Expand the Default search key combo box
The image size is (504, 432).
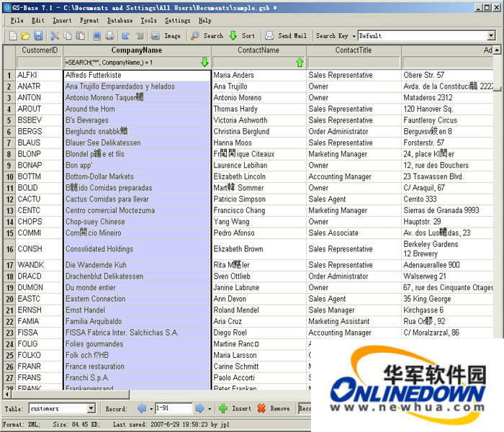491,36
